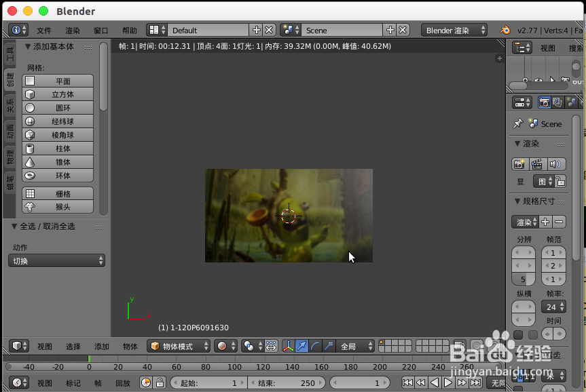586x392 pixels.
Task: Toggle the display lock icon beside 图
Action: coord(560,182)
